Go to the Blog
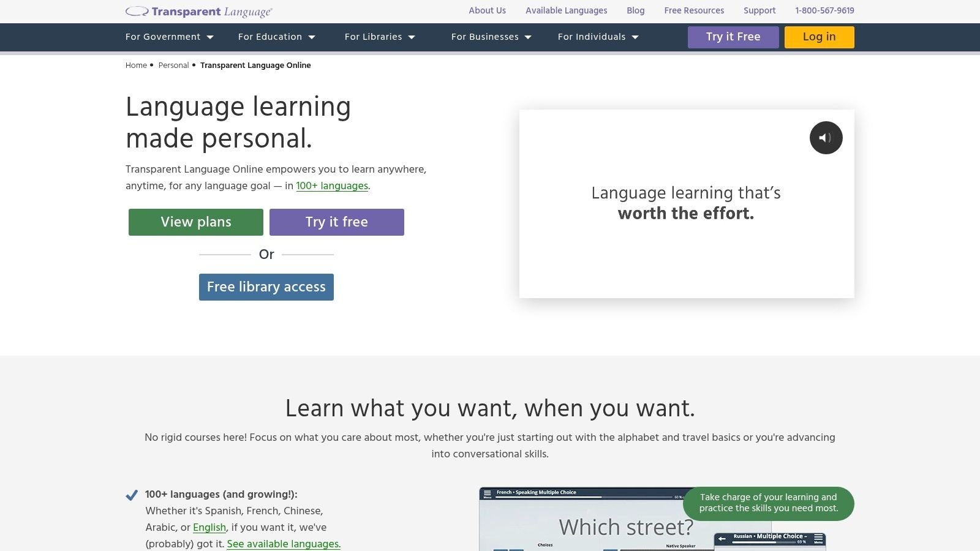 (x=636, y=10)
